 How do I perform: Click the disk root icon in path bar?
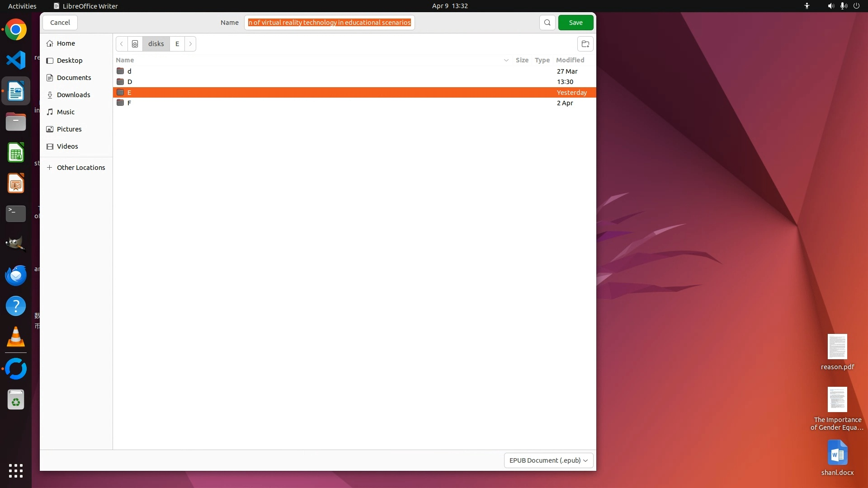tap(135, 44)
